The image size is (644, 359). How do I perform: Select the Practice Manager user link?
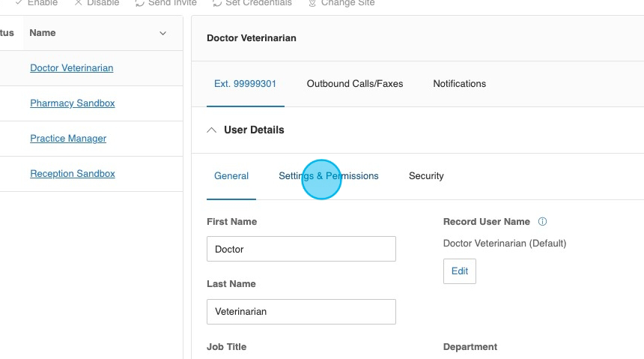point(68,139)
